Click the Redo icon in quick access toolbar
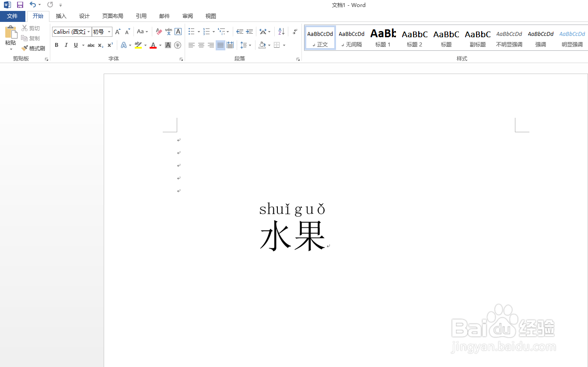 click(50, 5)
